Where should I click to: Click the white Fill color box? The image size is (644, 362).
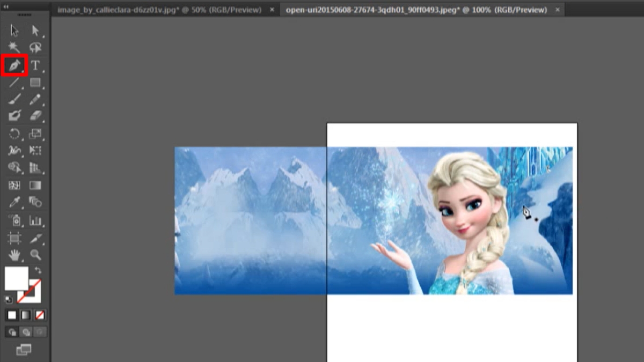[x=16, y=278]
